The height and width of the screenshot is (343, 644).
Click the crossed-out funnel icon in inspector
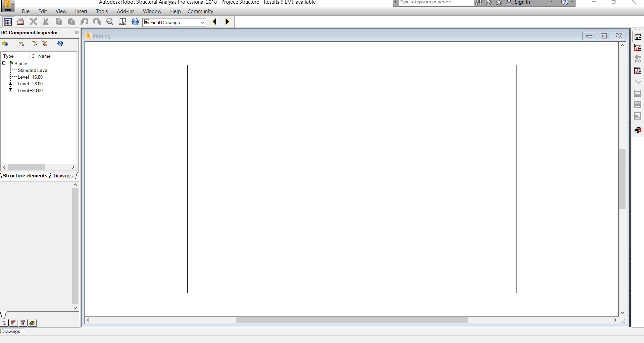click(45, 43)
